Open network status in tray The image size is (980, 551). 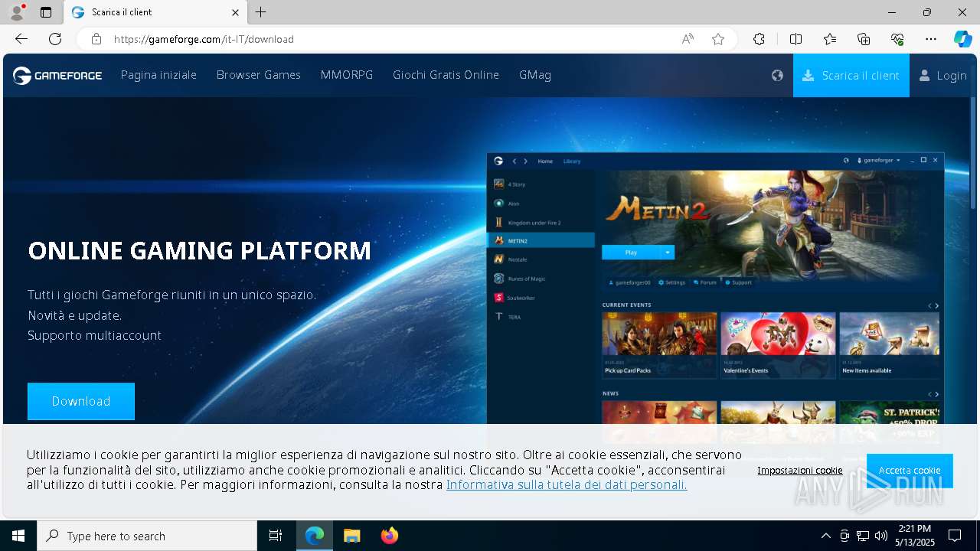click(x=863, y=536)
